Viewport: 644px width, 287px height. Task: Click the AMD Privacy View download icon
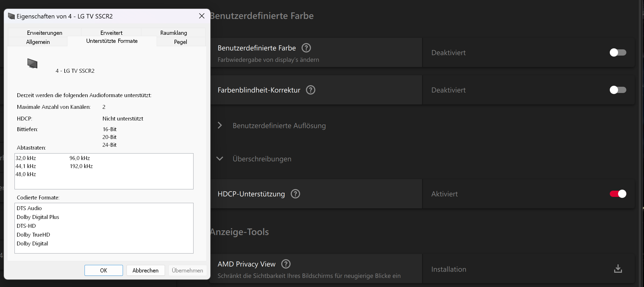(x=618, y=269)
